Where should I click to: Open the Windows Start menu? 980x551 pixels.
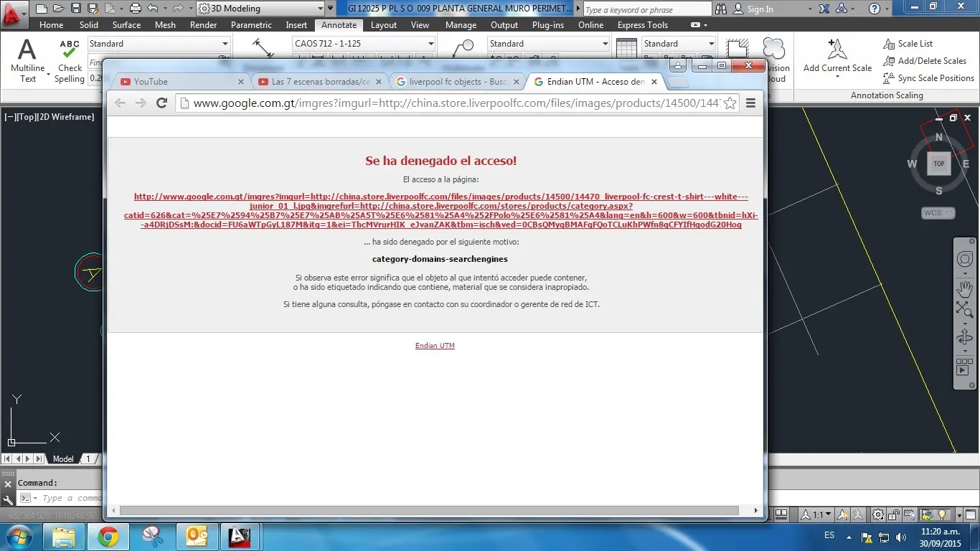(x=19, y=536)
